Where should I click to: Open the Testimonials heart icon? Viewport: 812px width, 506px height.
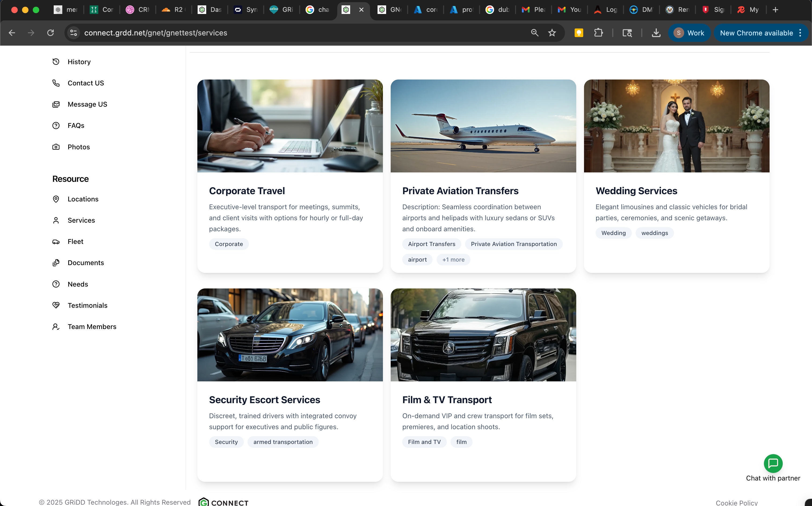56,305
